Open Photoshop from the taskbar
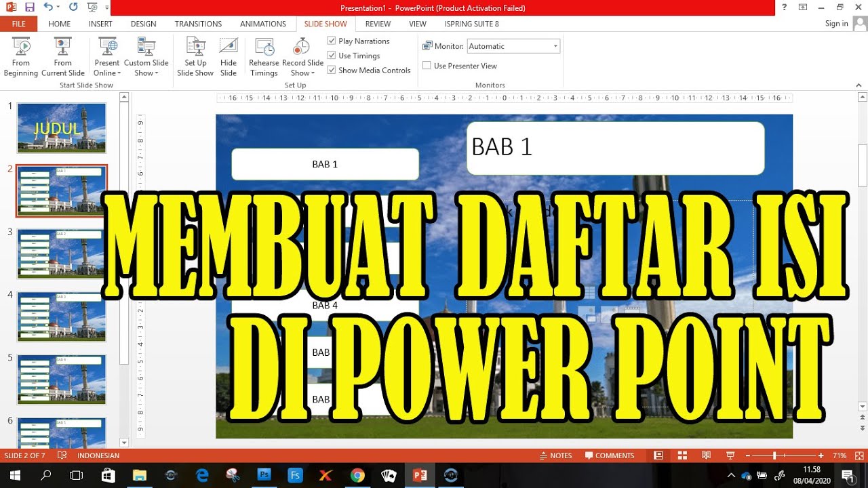868x488 pixels. coord(264,475)
